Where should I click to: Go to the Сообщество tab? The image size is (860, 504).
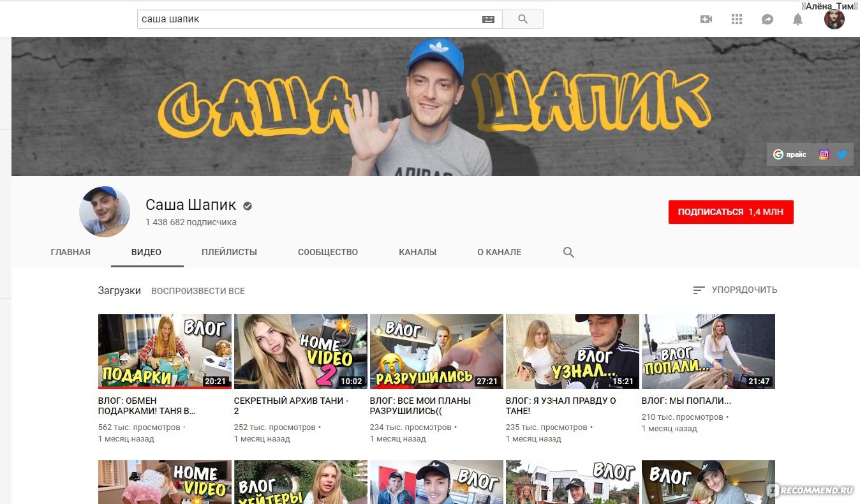(328, 252)
